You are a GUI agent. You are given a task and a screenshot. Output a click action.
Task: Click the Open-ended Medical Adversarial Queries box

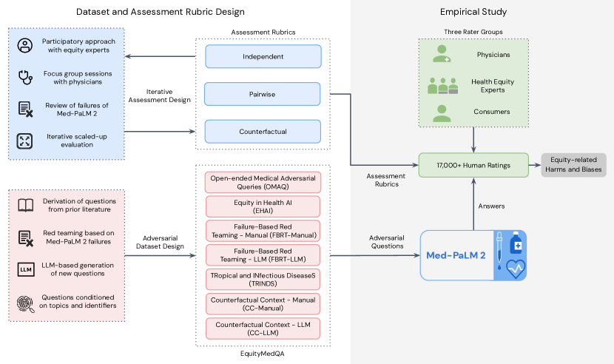(x=263, y=182)
